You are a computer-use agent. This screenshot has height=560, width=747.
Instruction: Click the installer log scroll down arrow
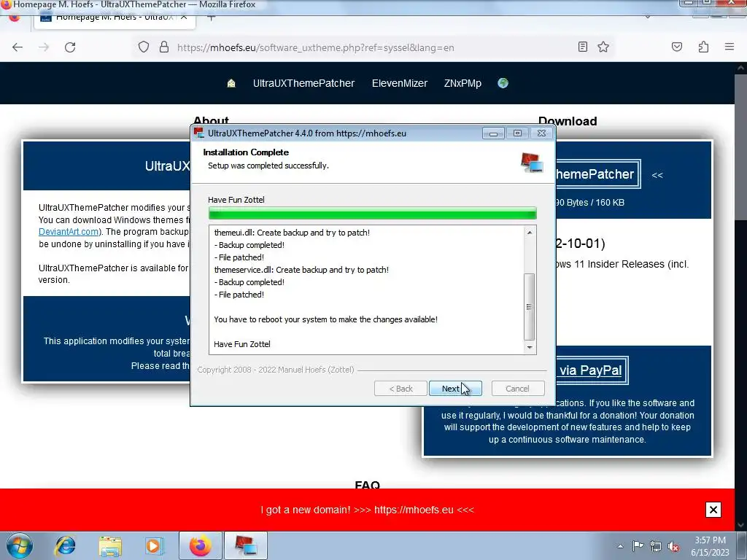[x=530, y=348]
